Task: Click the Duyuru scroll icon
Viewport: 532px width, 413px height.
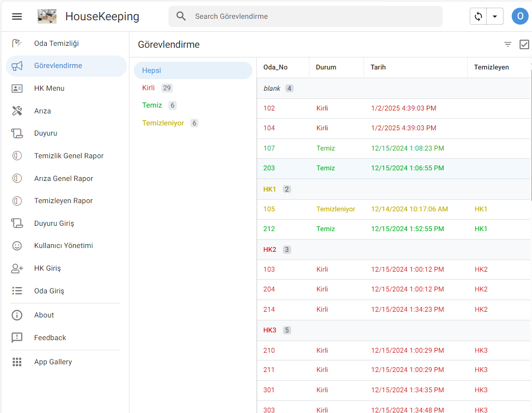Action: 17,133
